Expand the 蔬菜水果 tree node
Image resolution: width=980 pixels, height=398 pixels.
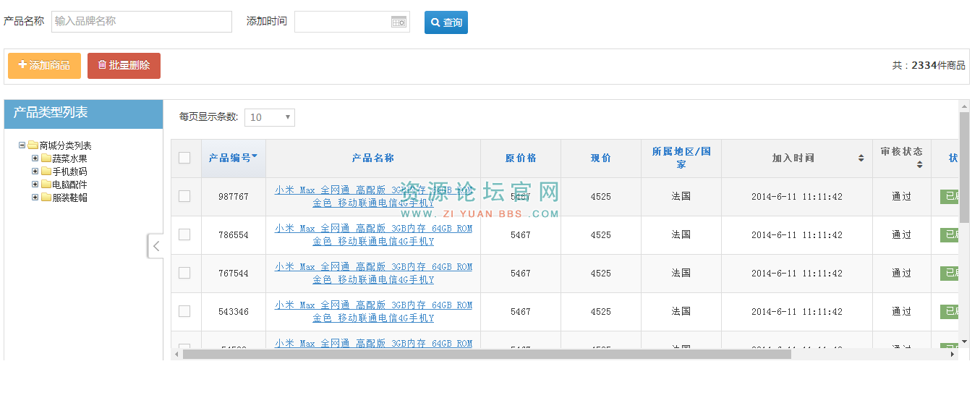(x=35, y=158)
